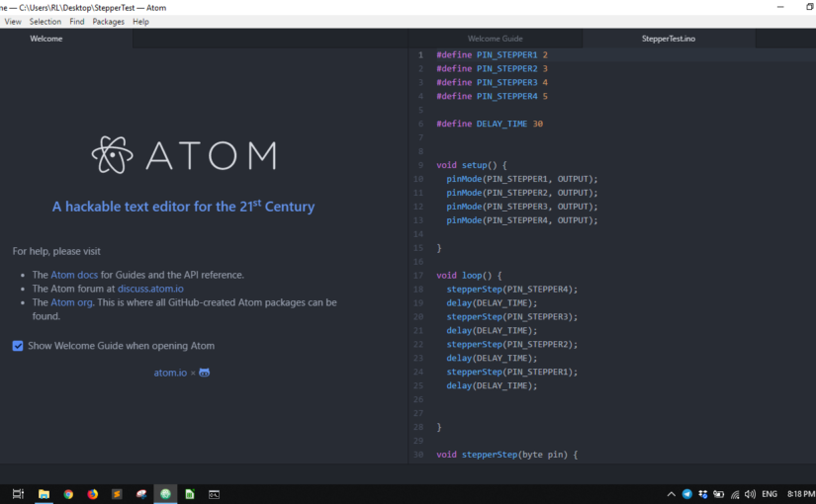Click 'stepperStep(PIN_STEPPER1);' line
The height and width of the screenshot is (504, 816).
[x=512, y=372]
